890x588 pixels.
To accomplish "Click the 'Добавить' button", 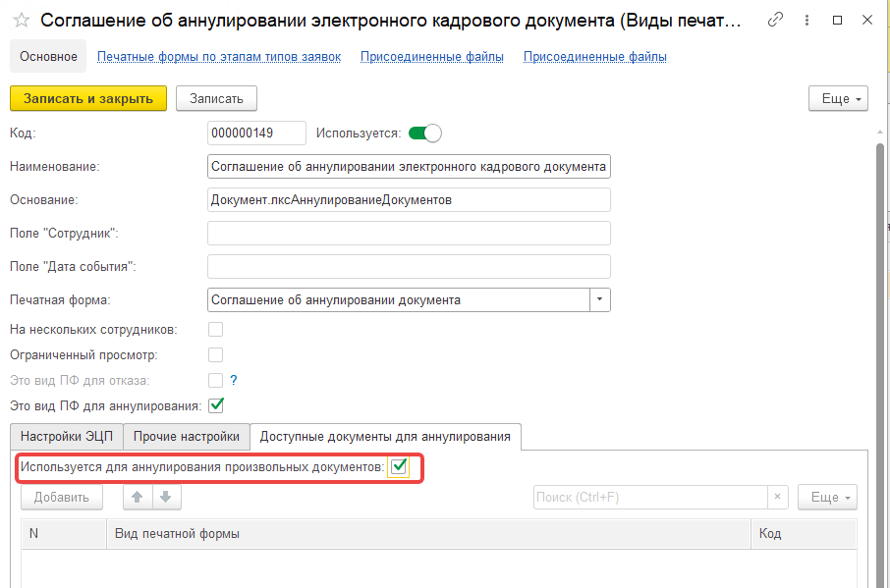I will point(62,498).
